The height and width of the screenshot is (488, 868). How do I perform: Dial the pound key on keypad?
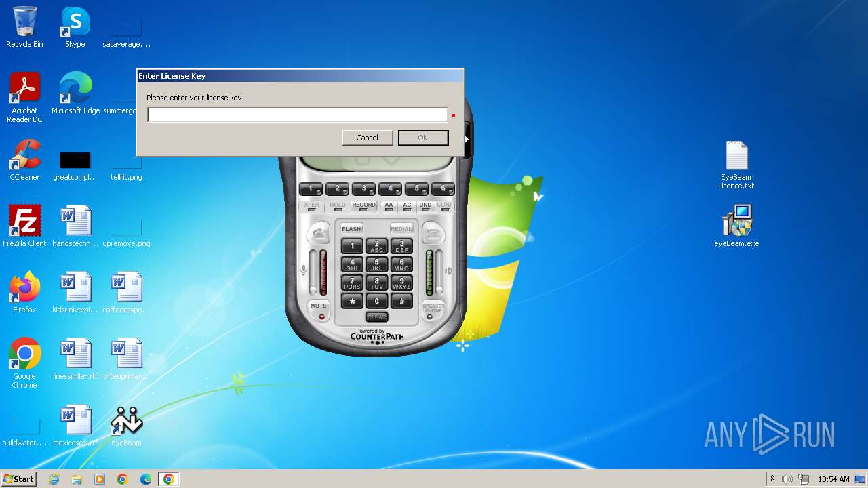click(401, 302)
